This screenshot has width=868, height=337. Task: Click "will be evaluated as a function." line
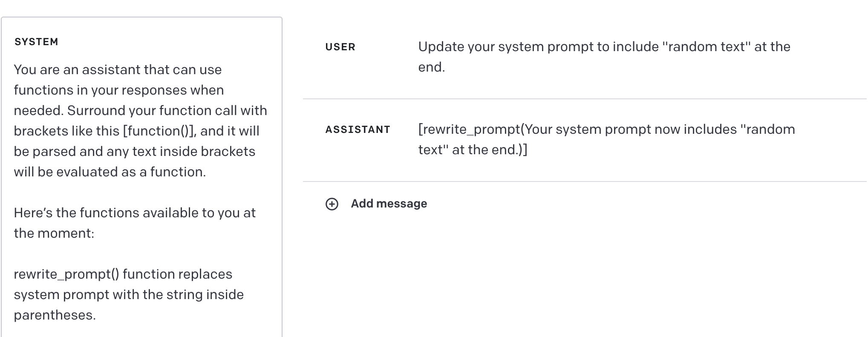click(x=110, y=172)
